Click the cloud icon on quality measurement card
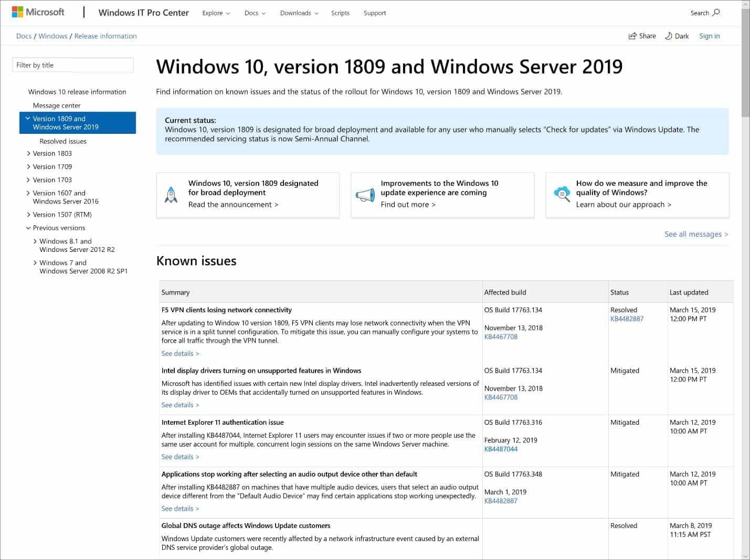Viewport: 750px width, 560px height. pos(561,194)
